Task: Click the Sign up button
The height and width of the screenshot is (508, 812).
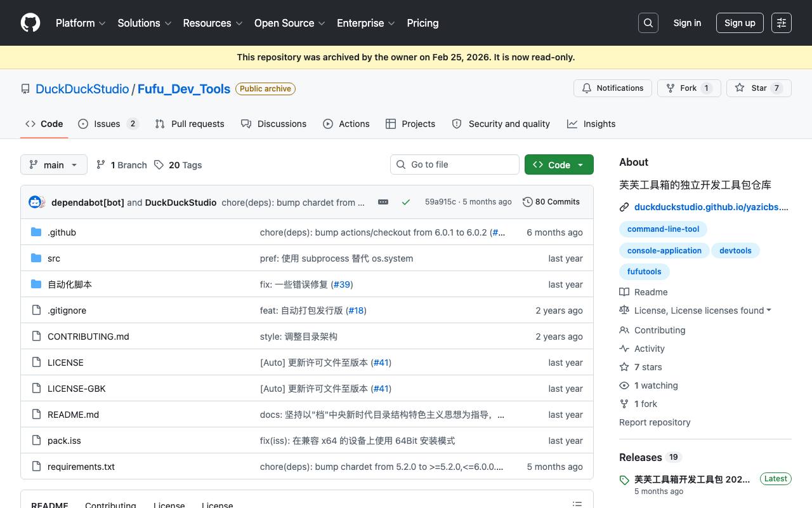Action: [x=740, y=23]
